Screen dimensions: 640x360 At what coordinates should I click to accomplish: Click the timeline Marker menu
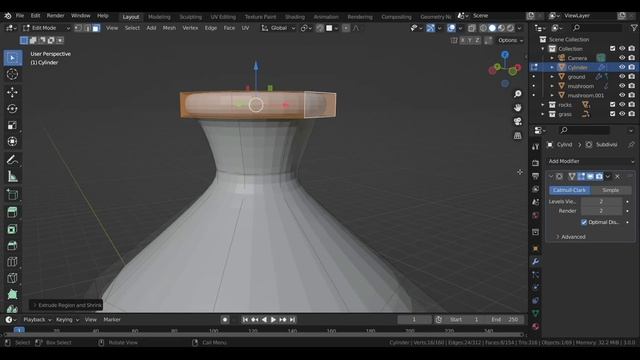[x=112, y=320]
